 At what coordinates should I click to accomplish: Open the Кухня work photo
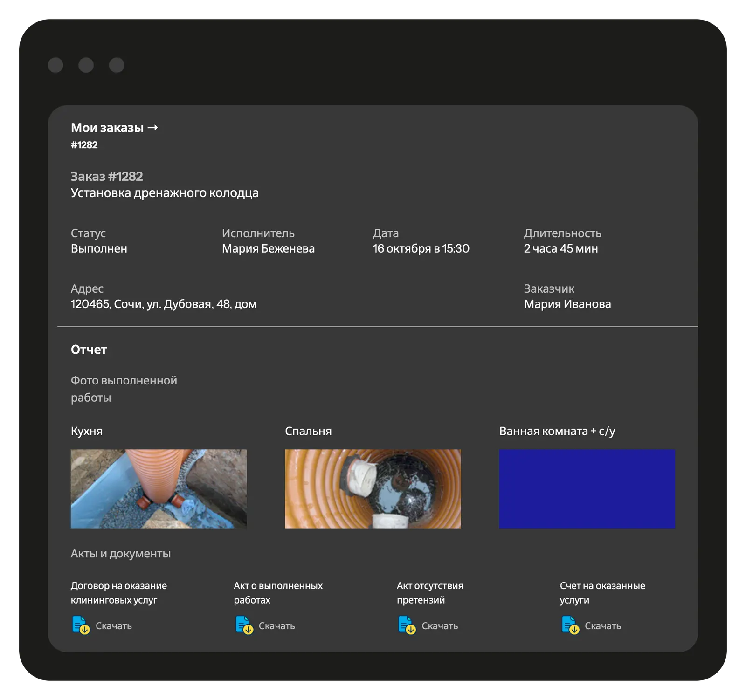click(159, 489)
